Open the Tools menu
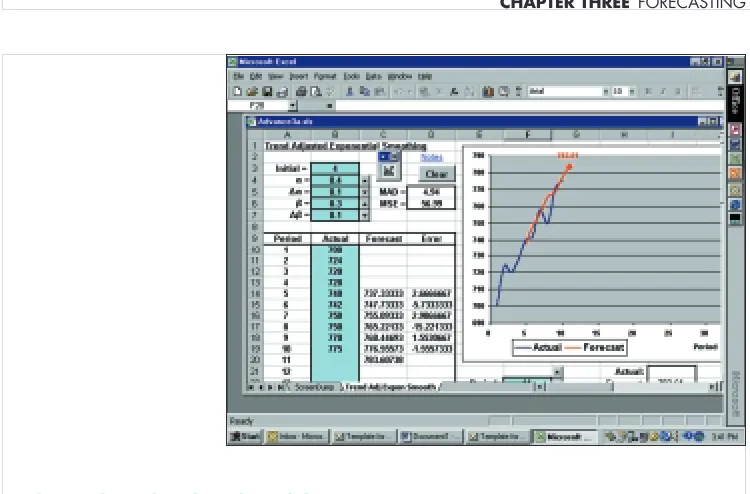Viewport: 750px width, 494px height. 351,76
